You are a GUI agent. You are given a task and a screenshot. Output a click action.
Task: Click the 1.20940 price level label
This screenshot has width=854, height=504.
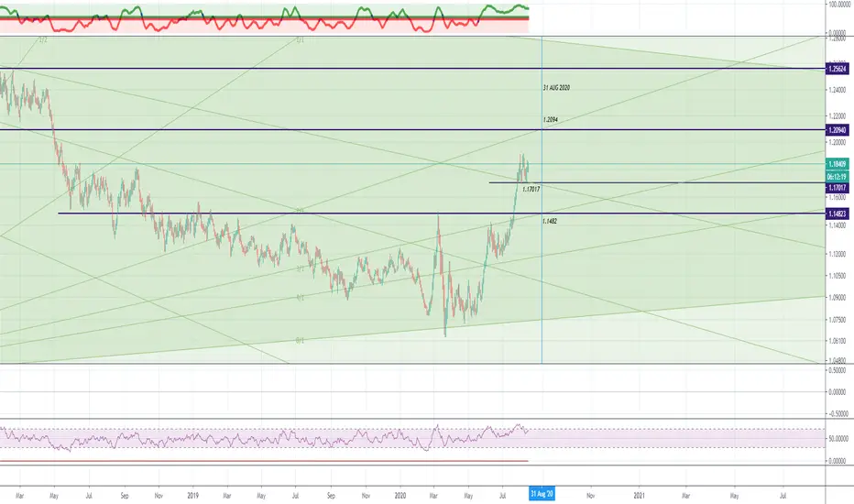(838, 130)
